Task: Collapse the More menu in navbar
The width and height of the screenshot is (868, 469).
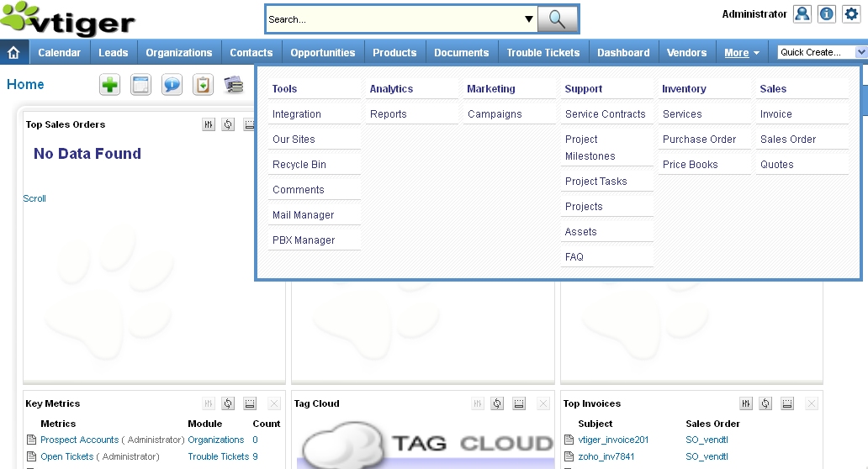Action: tap(741, 52)
